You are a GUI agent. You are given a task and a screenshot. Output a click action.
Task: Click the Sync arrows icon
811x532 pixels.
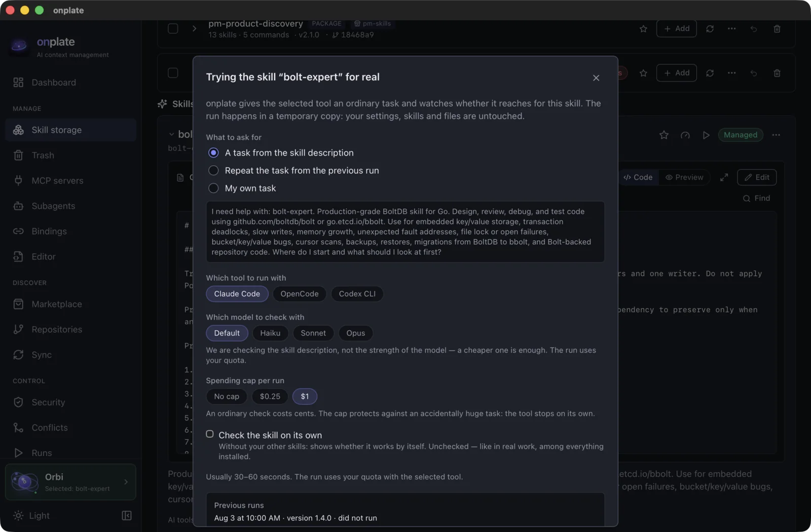[x=18, y=355]
